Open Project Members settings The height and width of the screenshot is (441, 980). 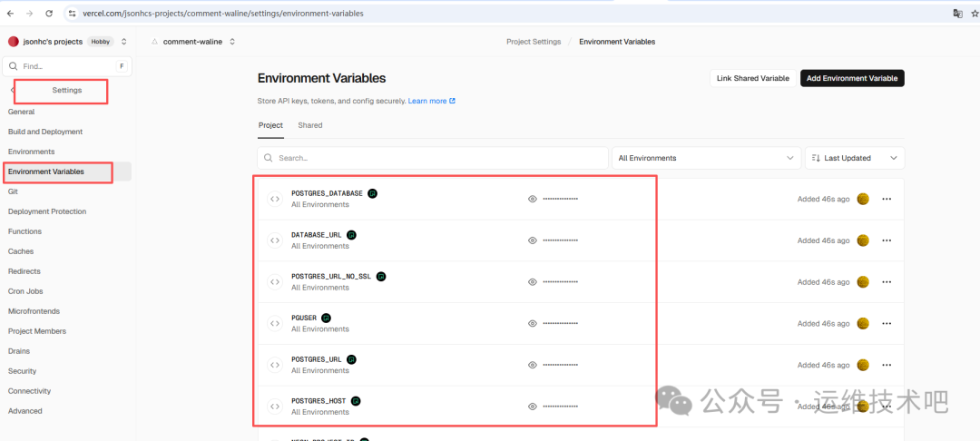click(x=37, y=331)
